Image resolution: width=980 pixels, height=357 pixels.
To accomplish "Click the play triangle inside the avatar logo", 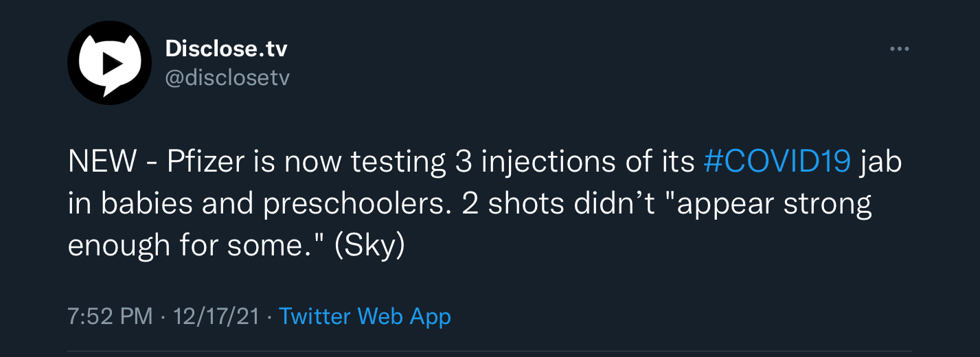I will (x=112, y=62).
